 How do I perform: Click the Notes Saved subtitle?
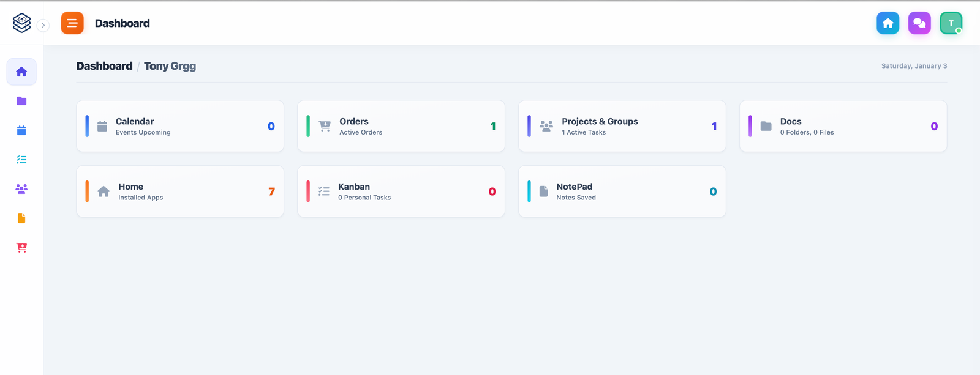576,198
